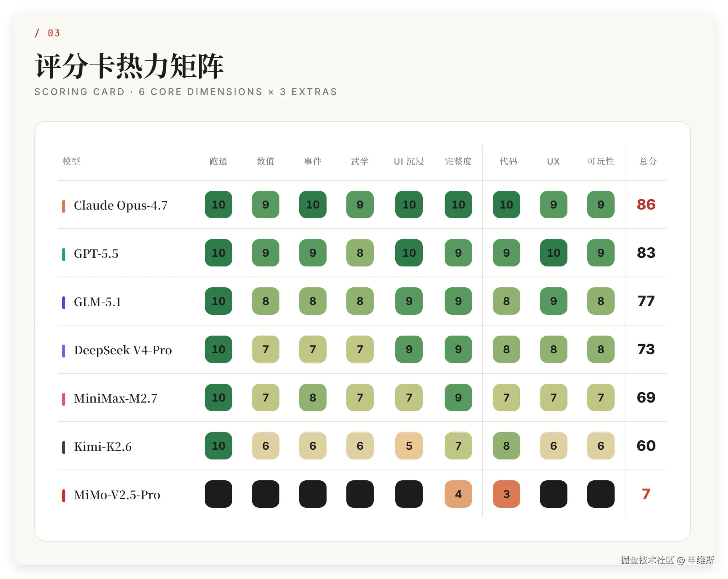Image resolution: width=728 pixels, height=579 pixels.
Task: Select the GPT-5.5 row label
Action: (x=96, y=253)
